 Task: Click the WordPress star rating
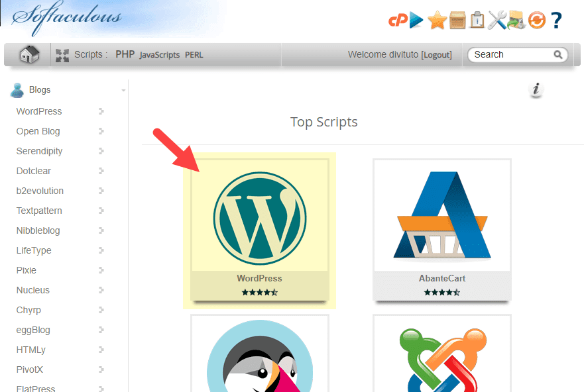click(260, 292)
